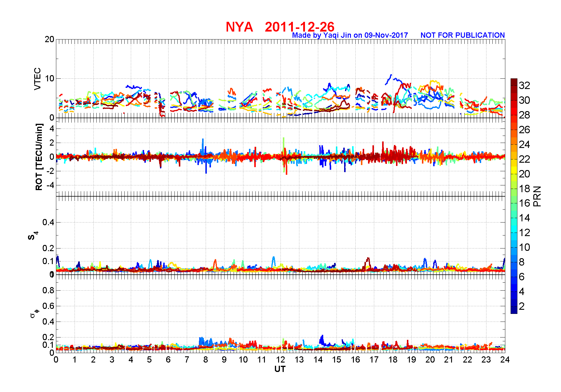Click colorbar tick label 10
Image resolution: width=561 pixels, height=392 pixels.
click(524, 247)
